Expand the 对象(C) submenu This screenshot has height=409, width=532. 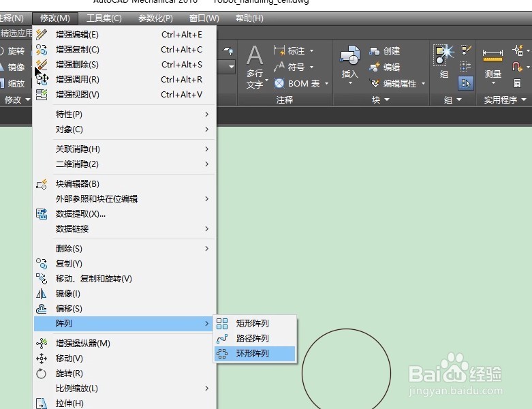point(125,130)
